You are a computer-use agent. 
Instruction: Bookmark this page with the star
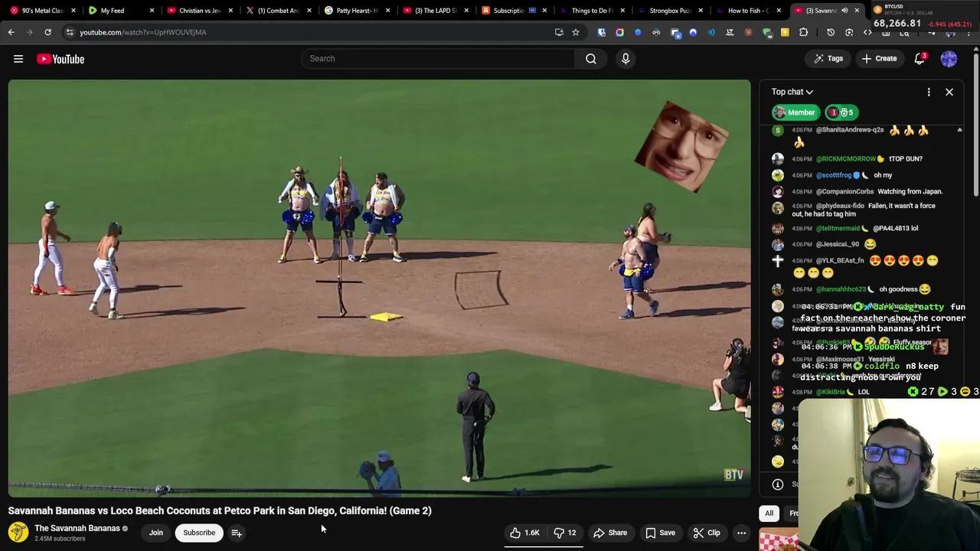pos(576,32)
